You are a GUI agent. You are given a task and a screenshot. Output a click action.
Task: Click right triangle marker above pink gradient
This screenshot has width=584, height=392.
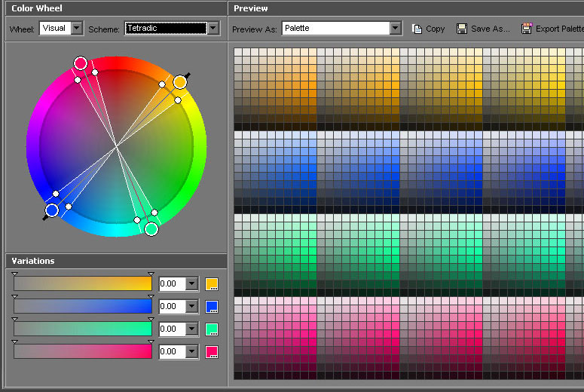click(151, 341)
